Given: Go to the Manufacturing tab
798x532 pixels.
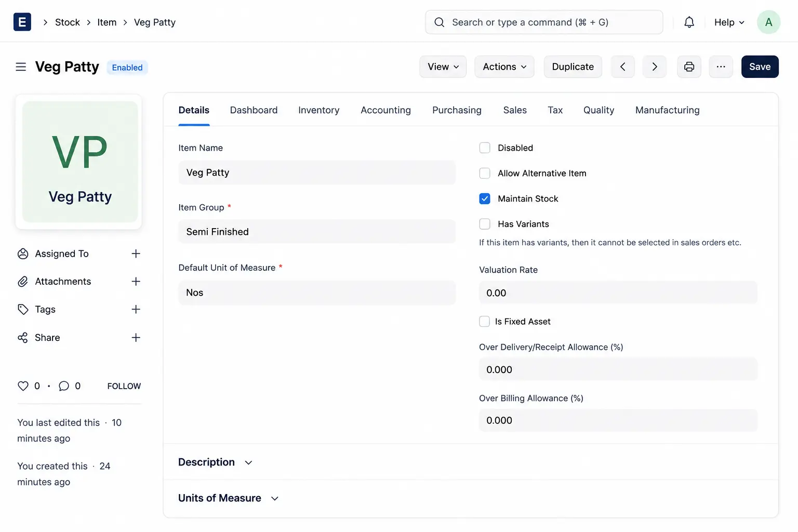Looking at the screenshot, I should [x=667, y=110].
